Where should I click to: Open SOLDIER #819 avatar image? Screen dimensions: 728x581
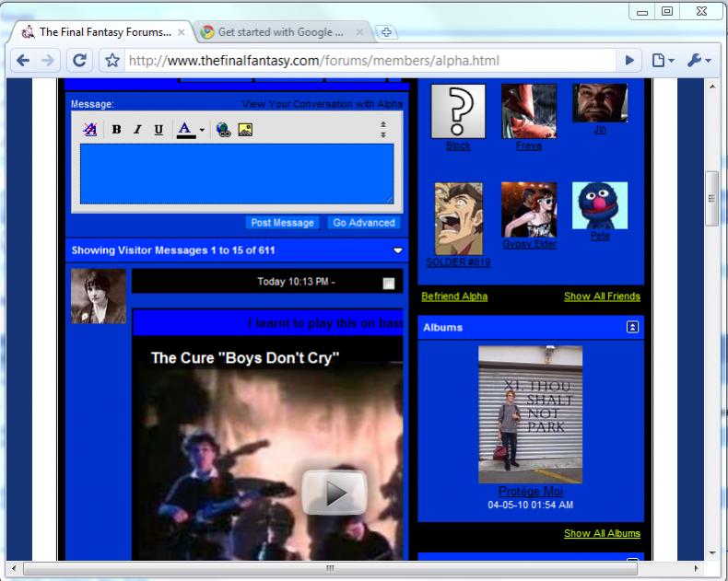tap(458, 218)
